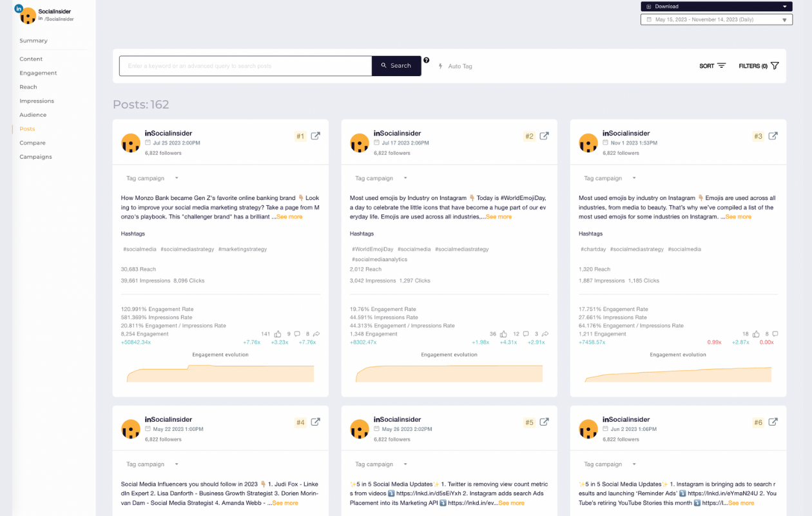Click the engagement evolution chart of post #1

click(x=220, y=373)
